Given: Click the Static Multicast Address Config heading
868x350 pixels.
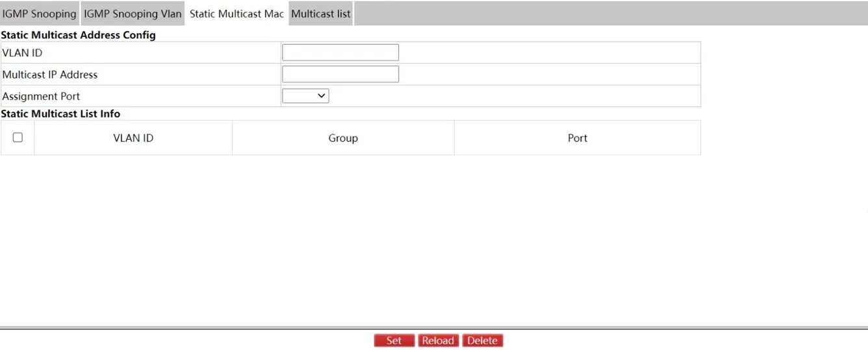Looking at the screenshot, I should (x=79, y=35).
